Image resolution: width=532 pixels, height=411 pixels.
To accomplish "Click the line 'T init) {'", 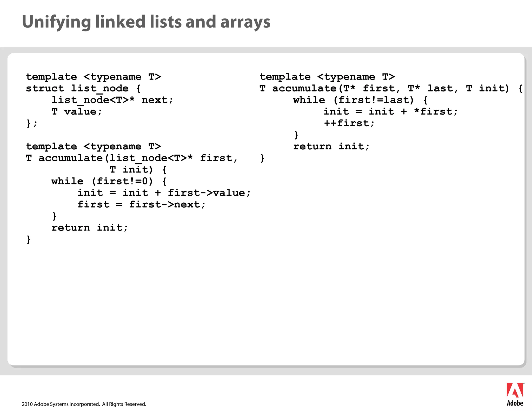I will tap(138, 170).
